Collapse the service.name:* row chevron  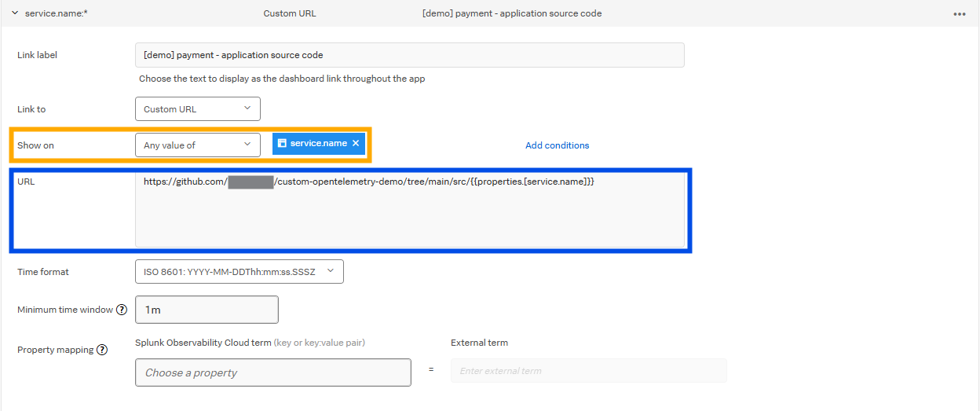coord(15,13)
